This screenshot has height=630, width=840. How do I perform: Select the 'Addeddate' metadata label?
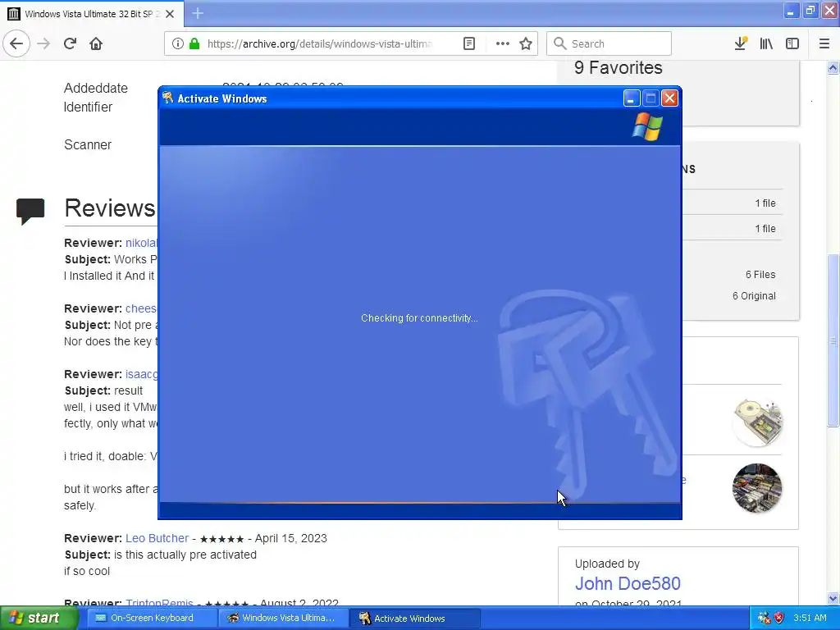96,88
